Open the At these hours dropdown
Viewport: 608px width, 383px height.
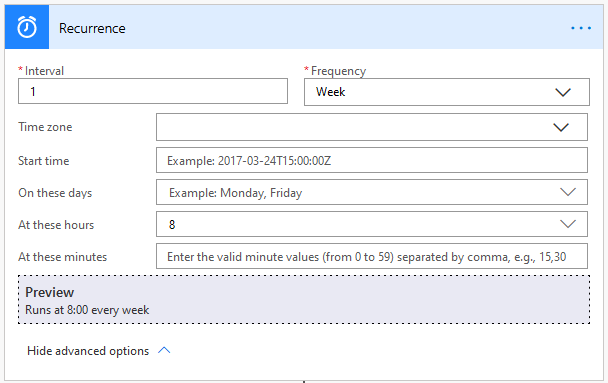(372, 224)
